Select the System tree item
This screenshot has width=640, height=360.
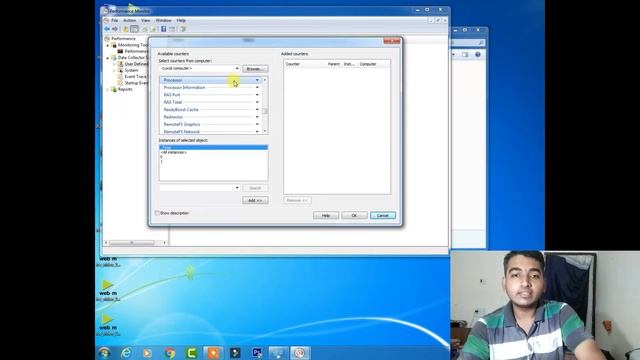(131, 70)
